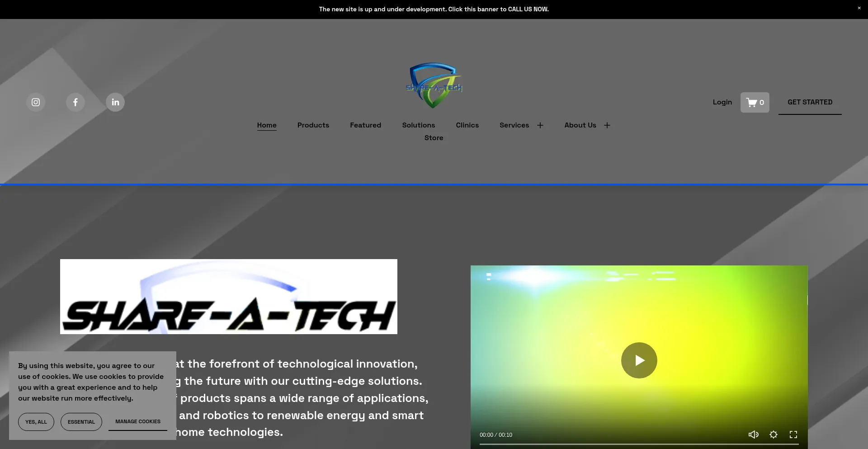
Task: Open the Facebook social icon
Action: [x=75, y=102]
